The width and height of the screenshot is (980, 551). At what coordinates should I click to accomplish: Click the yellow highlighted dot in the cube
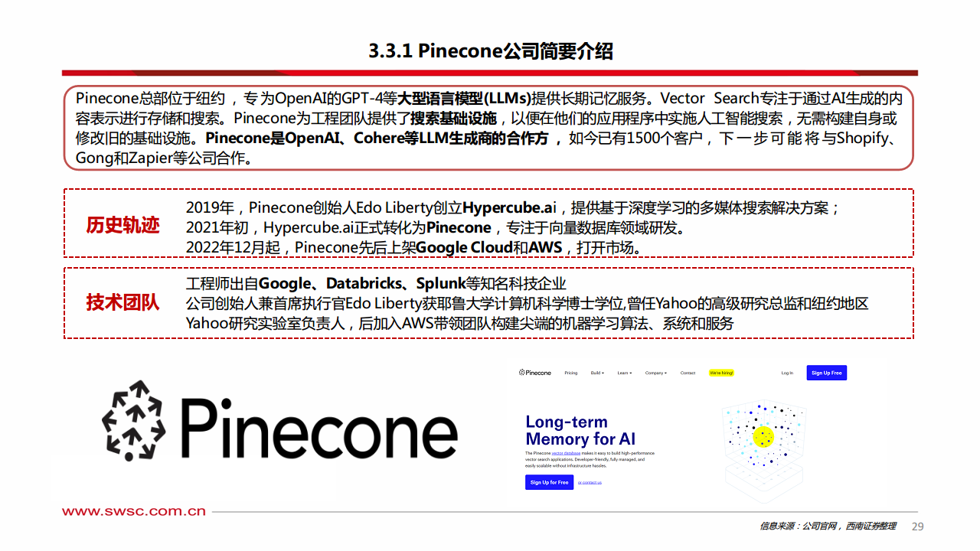tap(763, 439)
